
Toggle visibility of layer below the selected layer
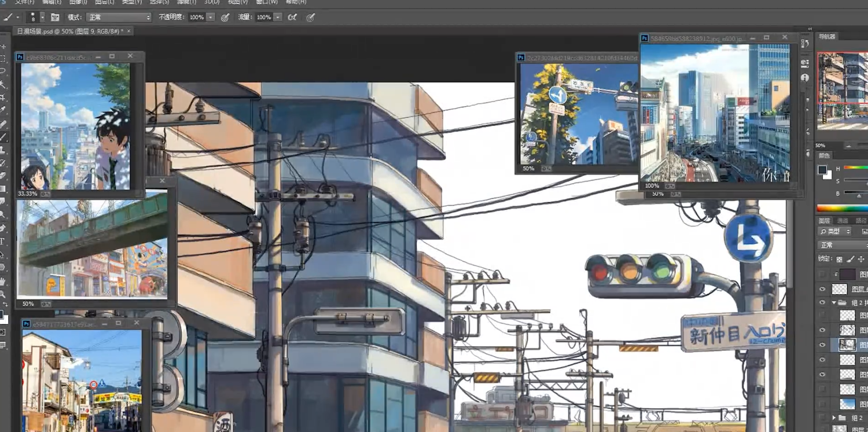822,360
